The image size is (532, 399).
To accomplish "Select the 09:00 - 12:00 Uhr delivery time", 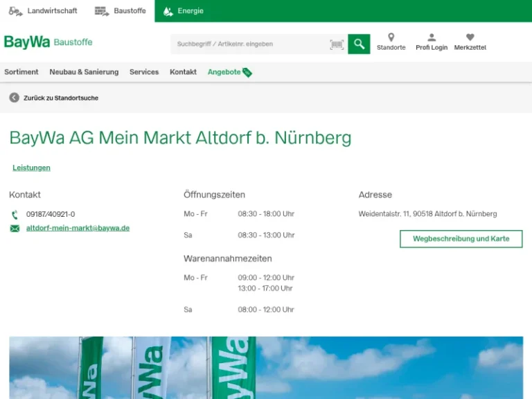I will (266, 278).
